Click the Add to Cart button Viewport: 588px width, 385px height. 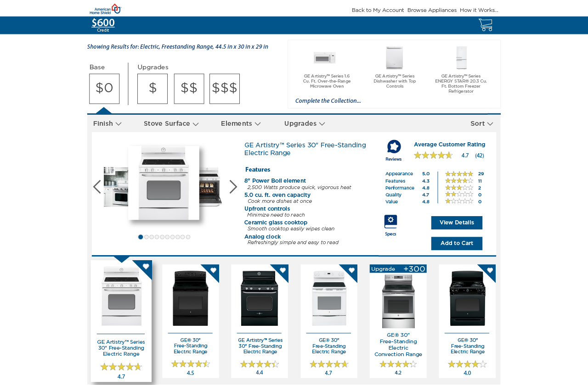click(457, 243)
